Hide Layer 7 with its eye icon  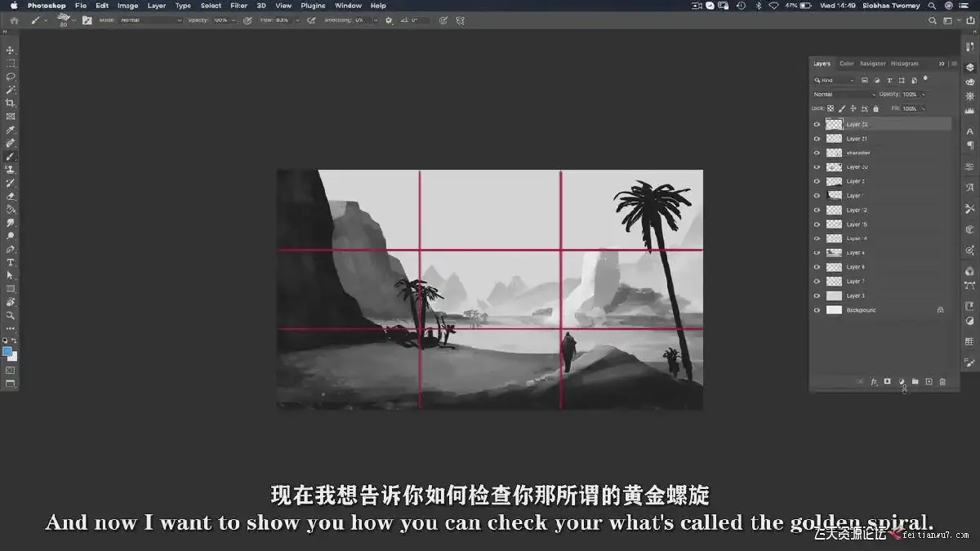tap(817, 282)
